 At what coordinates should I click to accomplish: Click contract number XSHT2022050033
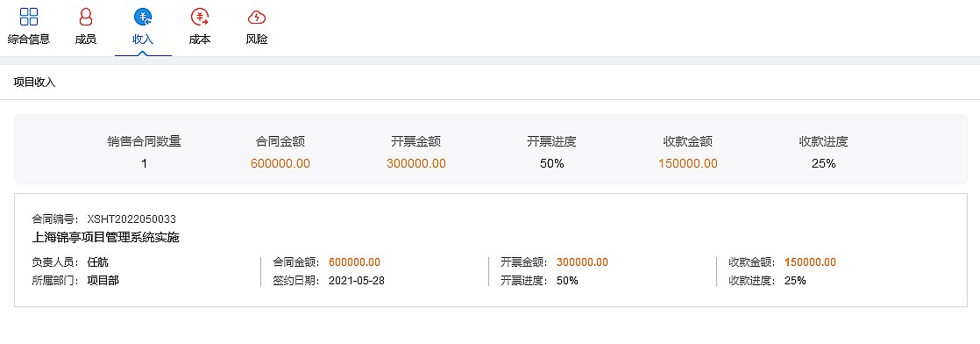tap(131, 219)
